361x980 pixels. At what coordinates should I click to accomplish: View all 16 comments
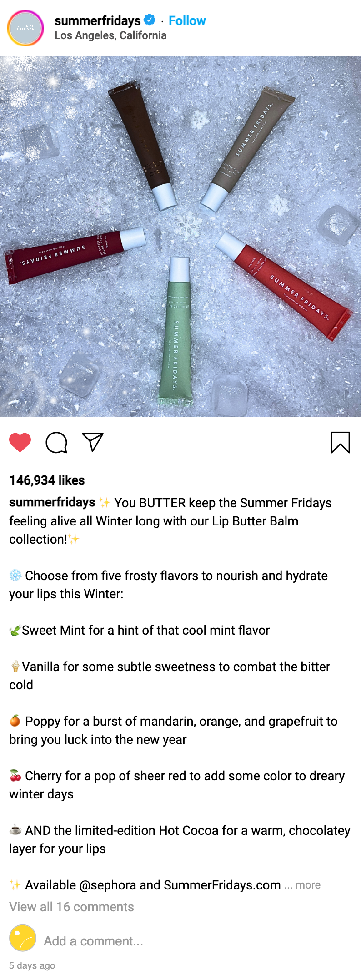(71, 907)
